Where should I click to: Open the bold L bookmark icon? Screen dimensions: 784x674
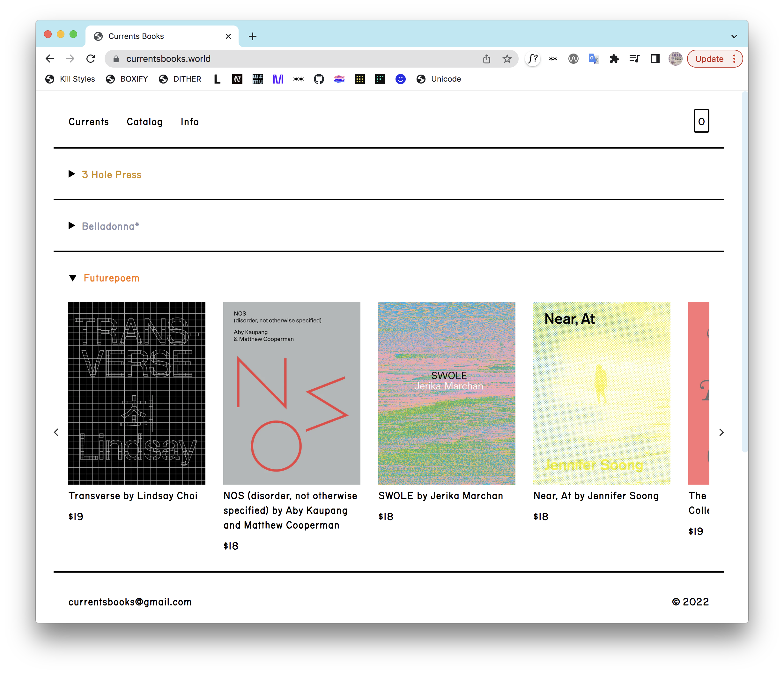click(217, 79)
